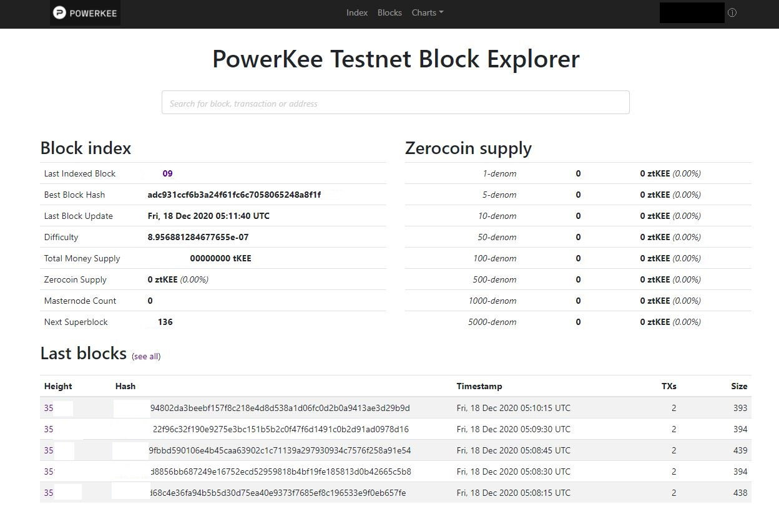Click the 5-denom row label
Viewport: 779px width, 532px height.
tap(499, 195)
